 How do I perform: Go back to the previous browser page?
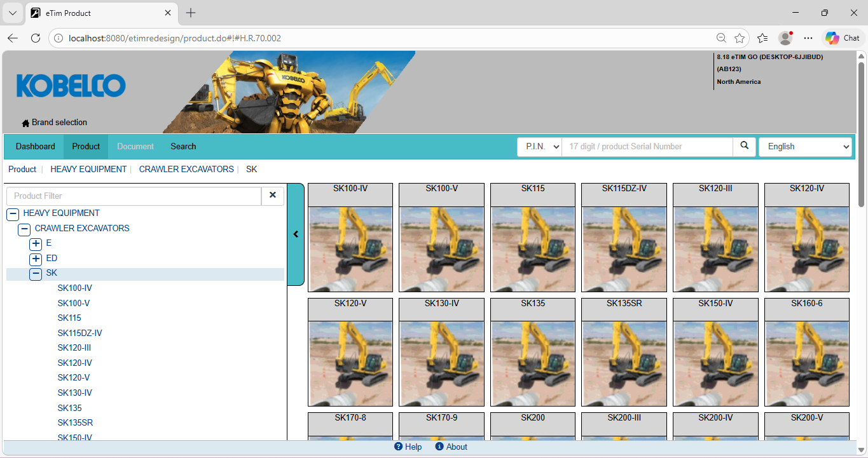click(x=13, y=38)
